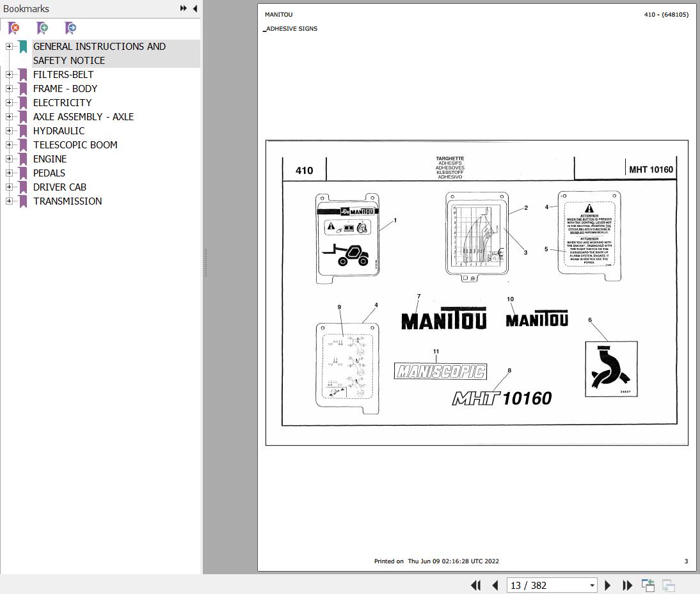Collapse the Bookmarks panel with the arrow
Screen dimensions: 700x594
point(195,8)
